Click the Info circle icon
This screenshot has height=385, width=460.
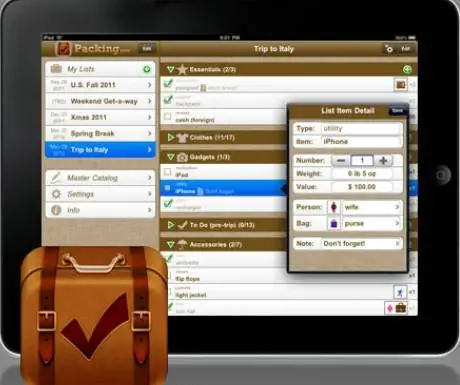click(x=56, y=210)
